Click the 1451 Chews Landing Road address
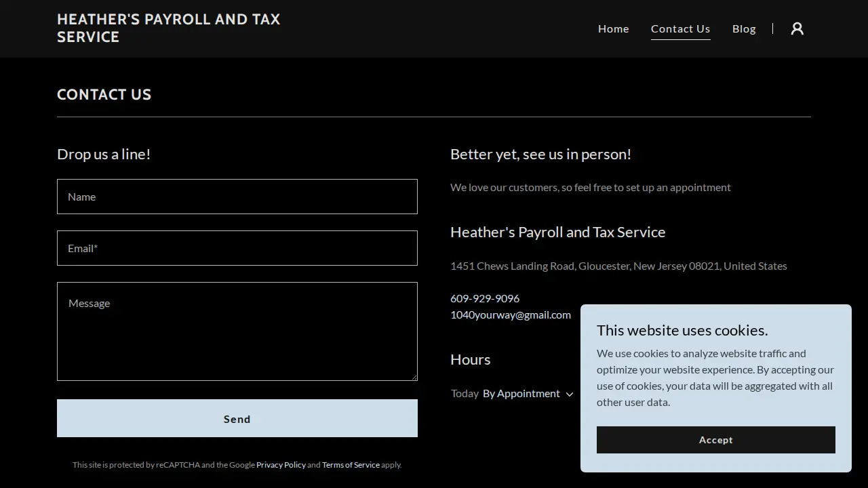 (x=618, y=266)
